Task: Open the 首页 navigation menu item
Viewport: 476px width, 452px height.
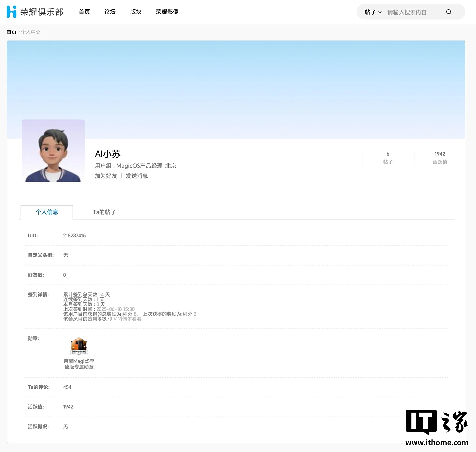Action: tap(84, 12)
